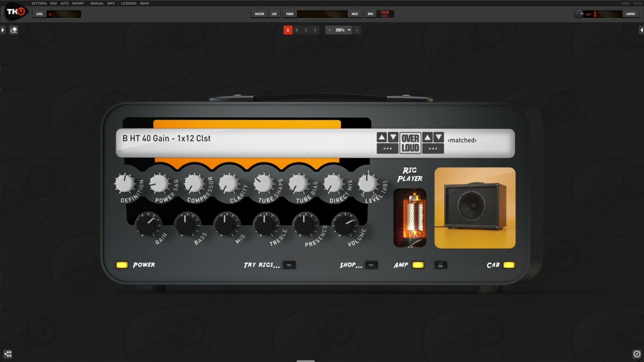The width and height of the screenshot is (644, 362).
Task: Select scene D
Action: [x=315, y=30]
